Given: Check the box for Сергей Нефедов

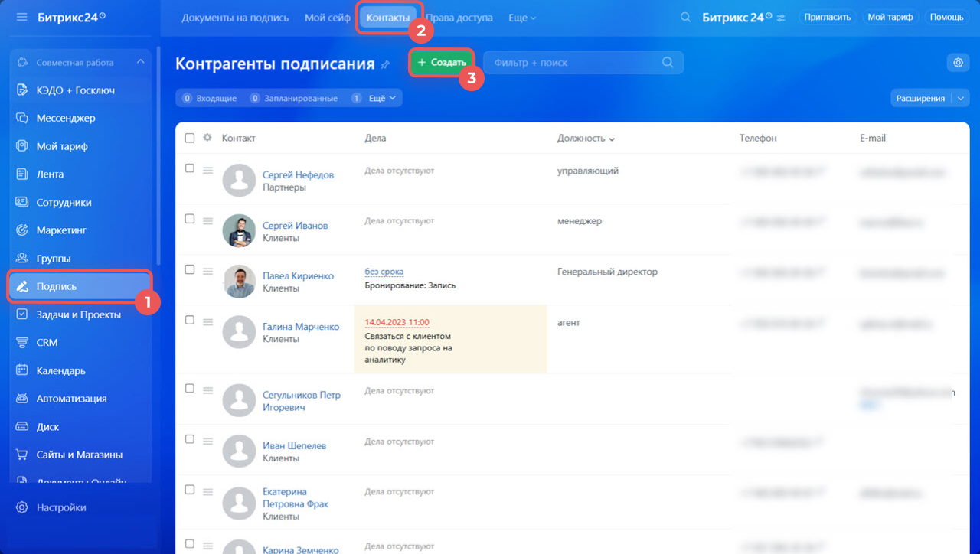Looking at the screenshot, I should (x=190, y=169).
